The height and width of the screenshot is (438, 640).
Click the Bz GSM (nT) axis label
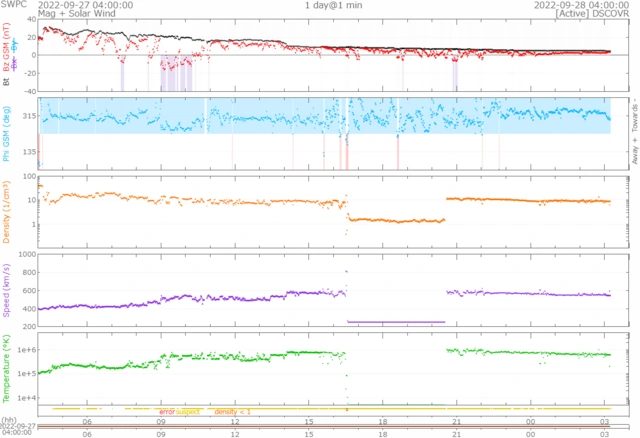[8, 52]
